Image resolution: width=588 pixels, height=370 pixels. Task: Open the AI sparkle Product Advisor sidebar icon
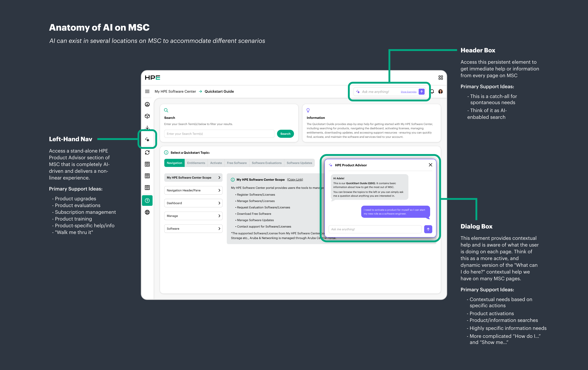pos(147,140)
